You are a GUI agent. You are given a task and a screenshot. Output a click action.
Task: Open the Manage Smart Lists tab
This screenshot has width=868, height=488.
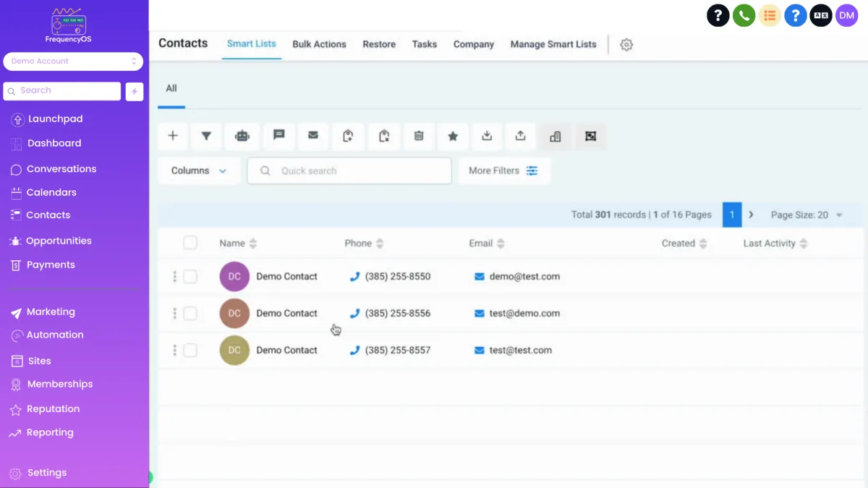pyautogui.click(x=553, y=44)
